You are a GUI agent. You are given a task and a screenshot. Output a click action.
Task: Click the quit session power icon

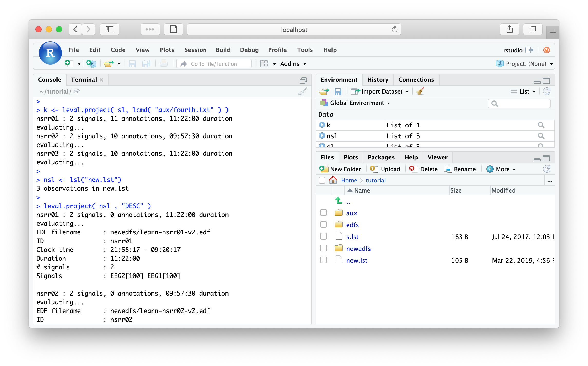(x=546, y=50)
